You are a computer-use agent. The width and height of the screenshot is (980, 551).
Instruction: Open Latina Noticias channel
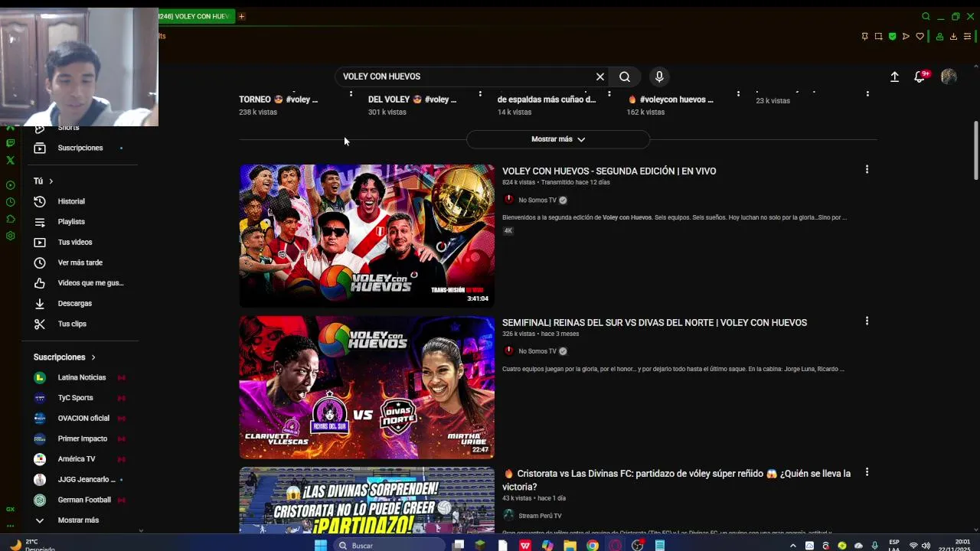pyautogui.click(x=80, y=377)
